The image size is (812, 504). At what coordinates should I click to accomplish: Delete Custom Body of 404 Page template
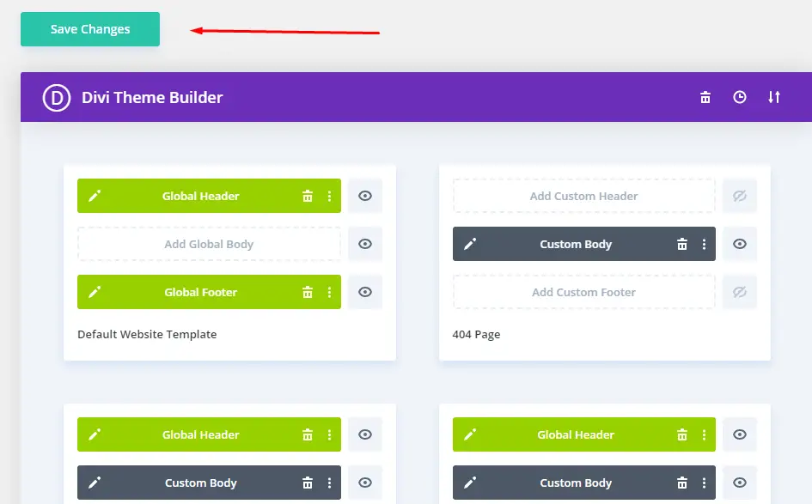pyautogui.click(x=682, y=244)
